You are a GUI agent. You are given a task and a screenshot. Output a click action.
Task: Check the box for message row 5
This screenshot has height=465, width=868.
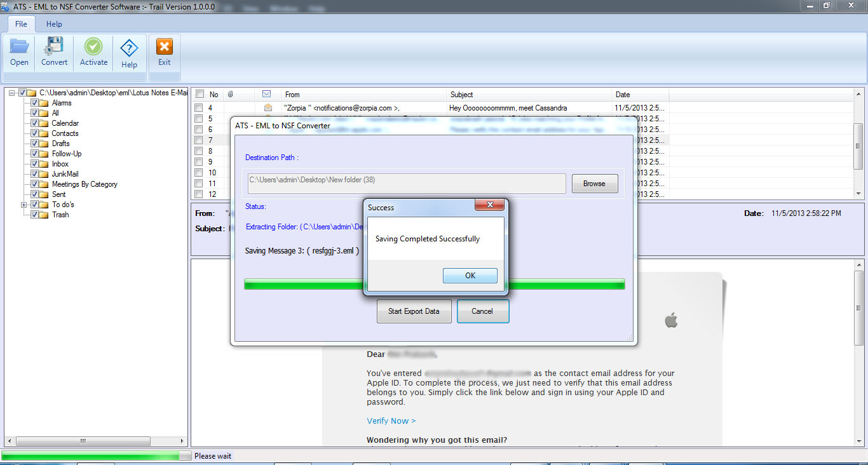pos(199,119)
